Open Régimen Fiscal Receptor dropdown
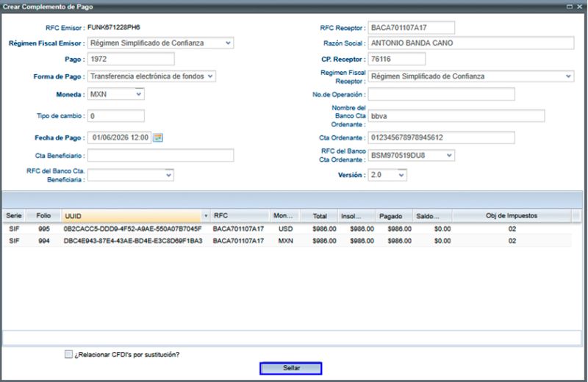 coord(568,76)
